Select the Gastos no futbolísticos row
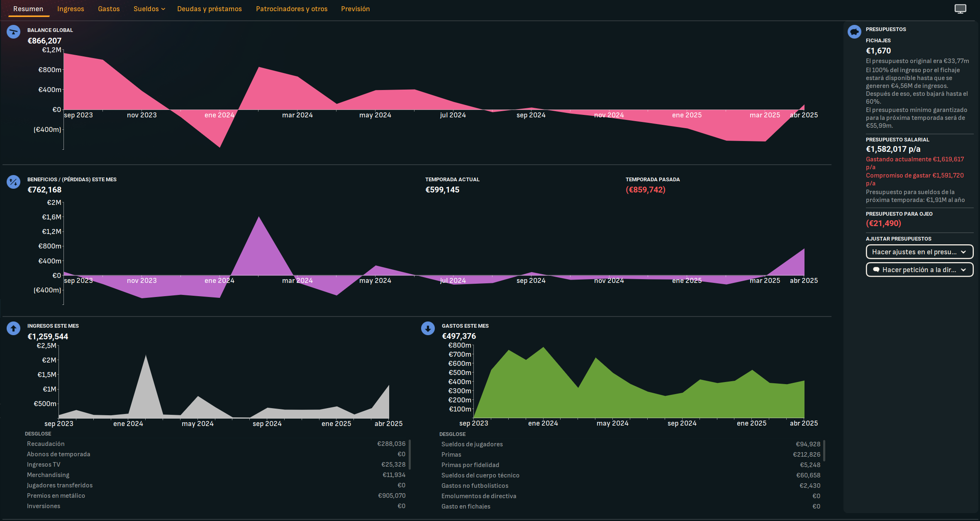Screen dimensions: 980x521 [631, 486]
